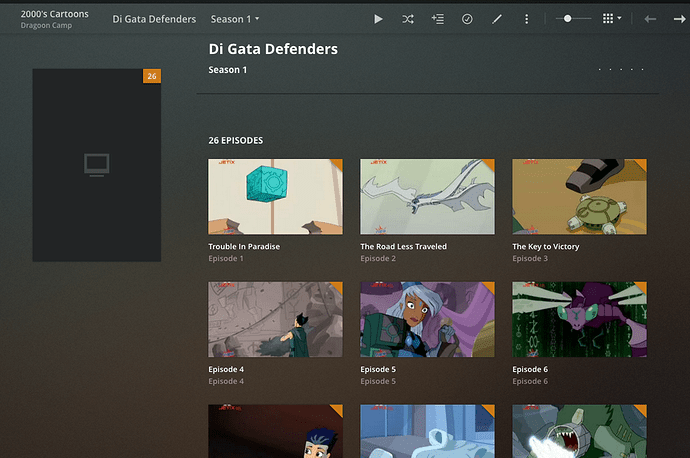Open the Season 1 dropdown in toolbar
The height and width of the screenshot is (458, 690).
pyautogui.click(x=235, y=19)
